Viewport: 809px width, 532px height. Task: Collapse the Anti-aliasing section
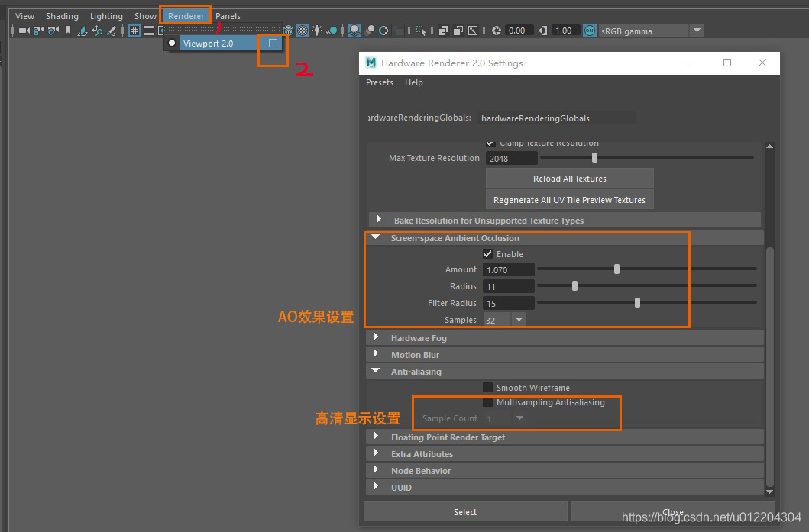click(376, 371)
